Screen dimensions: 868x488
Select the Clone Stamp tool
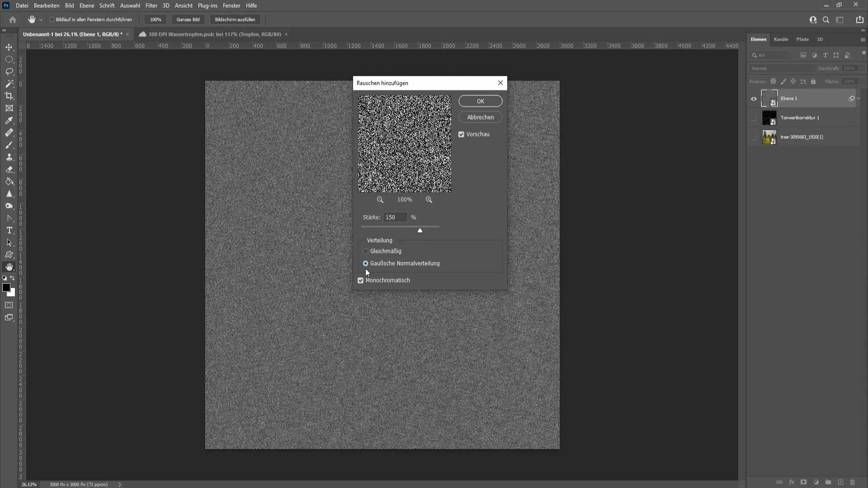coord(9,157)
